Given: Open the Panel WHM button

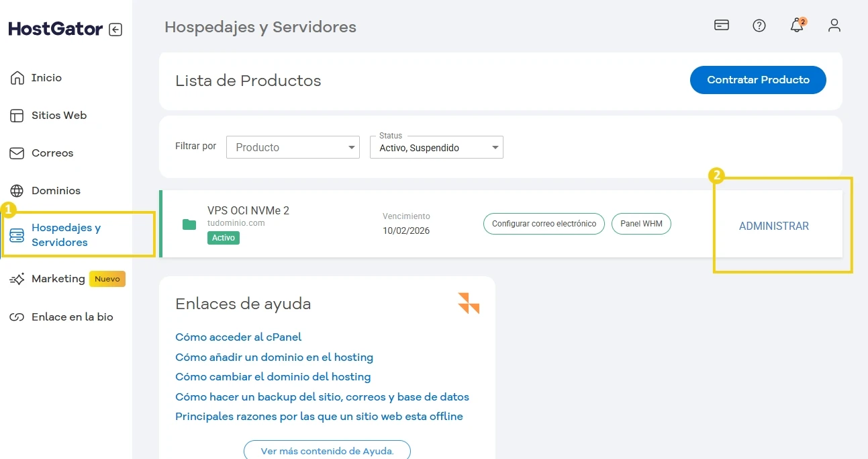Looking at the screenshot, I should 641,224.
